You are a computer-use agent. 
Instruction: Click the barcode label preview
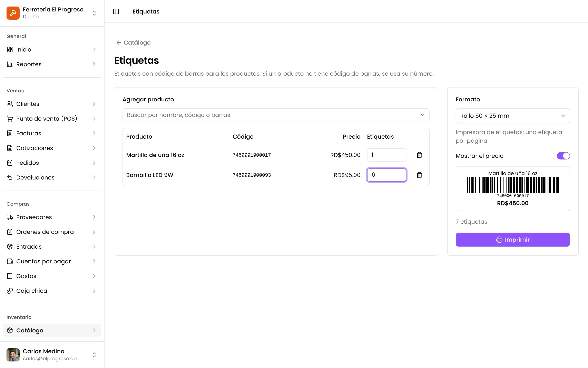tap(513, 189)
